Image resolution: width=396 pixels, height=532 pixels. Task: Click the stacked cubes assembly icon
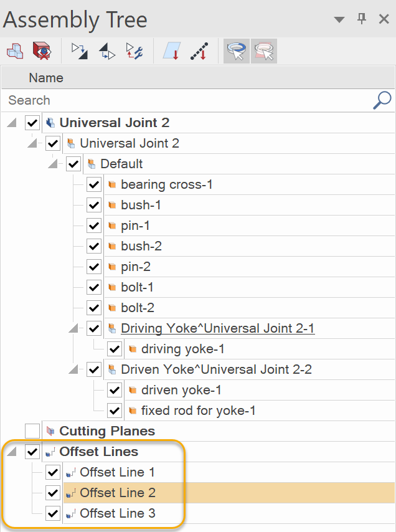[15, 51]
